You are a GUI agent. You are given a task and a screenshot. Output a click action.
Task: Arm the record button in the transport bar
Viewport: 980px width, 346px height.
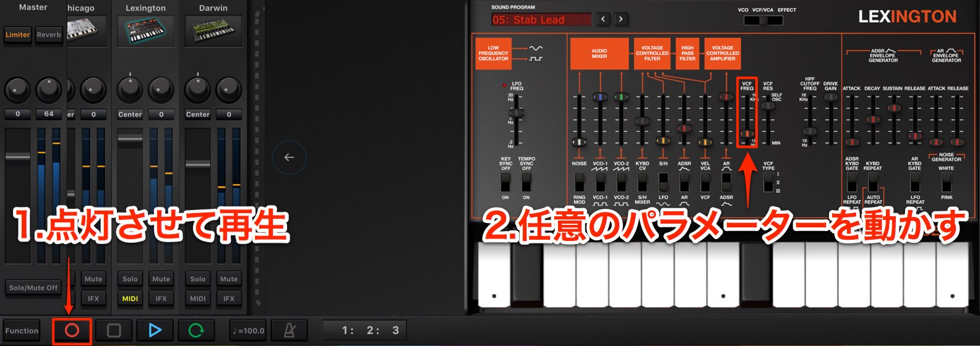pyautogui.click(x=72, y=331)
